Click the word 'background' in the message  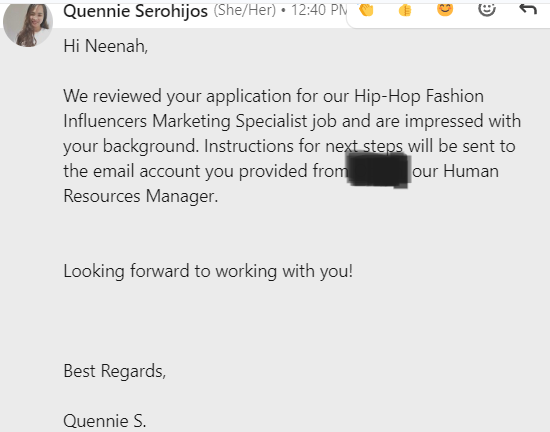pyautogui.click(x=149, y=146)
